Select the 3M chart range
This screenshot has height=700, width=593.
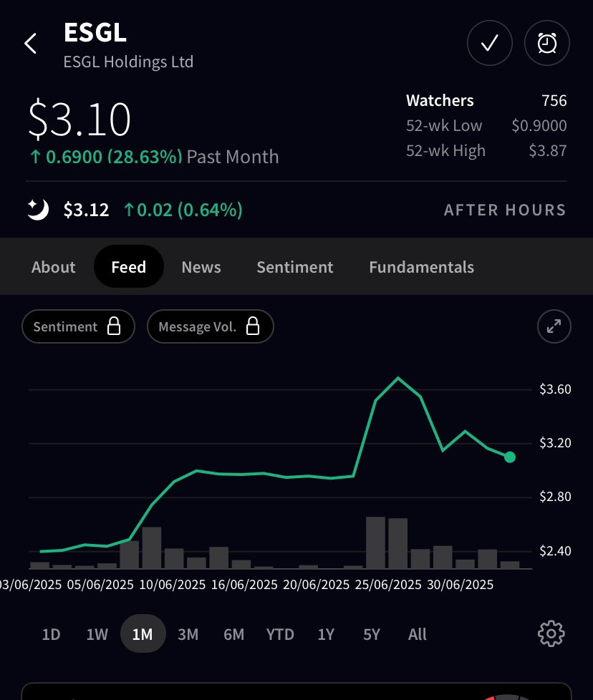(x=188, y=634)
